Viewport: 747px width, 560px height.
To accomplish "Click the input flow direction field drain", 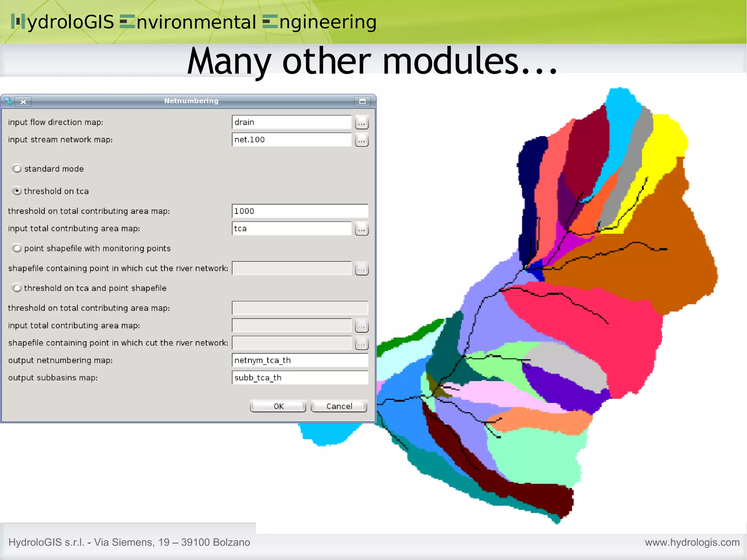I will pyautogui.click(x=291, y=122).
